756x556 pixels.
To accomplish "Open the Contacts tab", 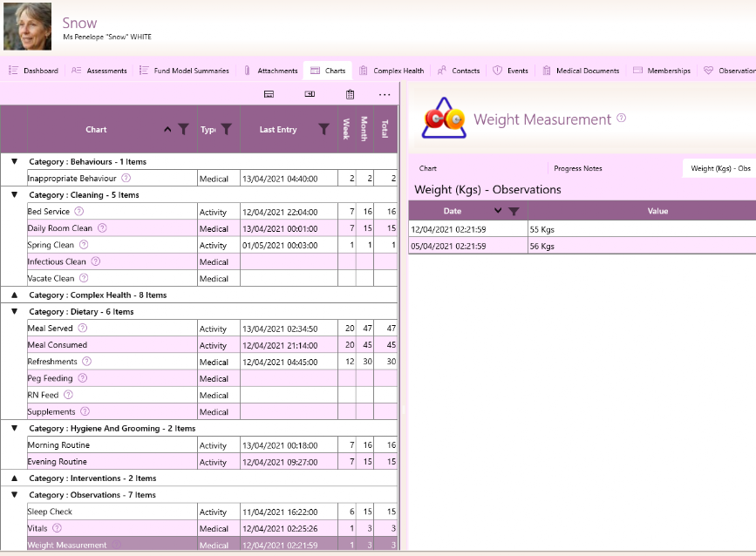I will [x=459, y=71].
